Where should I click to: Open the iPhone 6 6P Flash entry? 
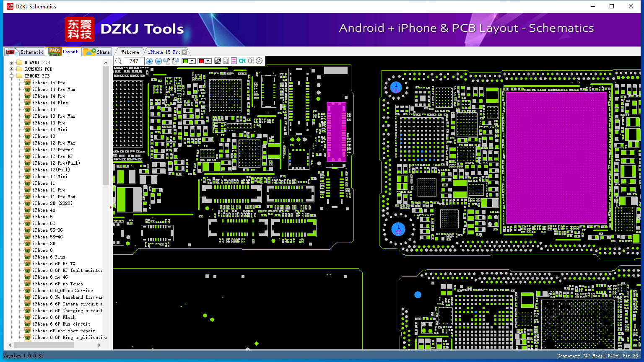click(54, 317)
